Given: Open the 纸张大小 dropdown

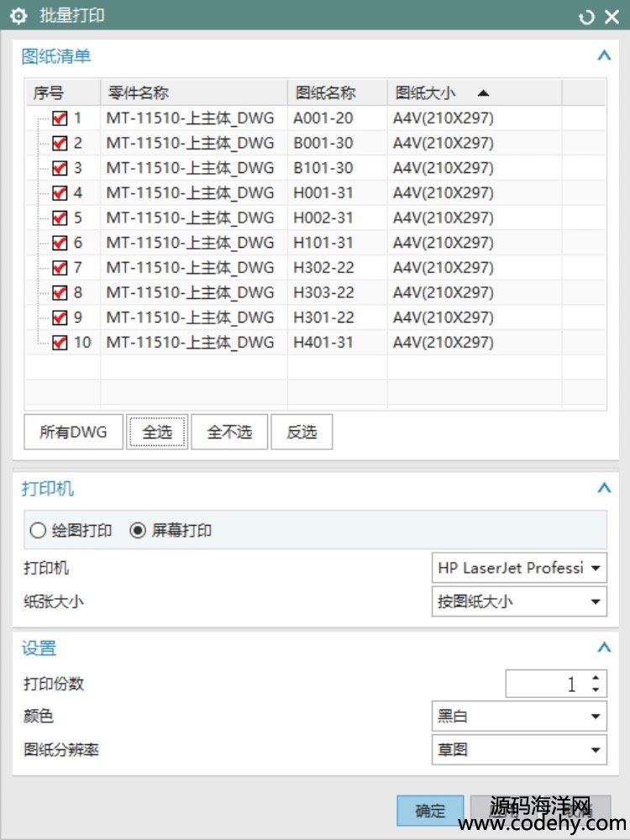Looking at the screenshot, I should click(x=518, y=601).
